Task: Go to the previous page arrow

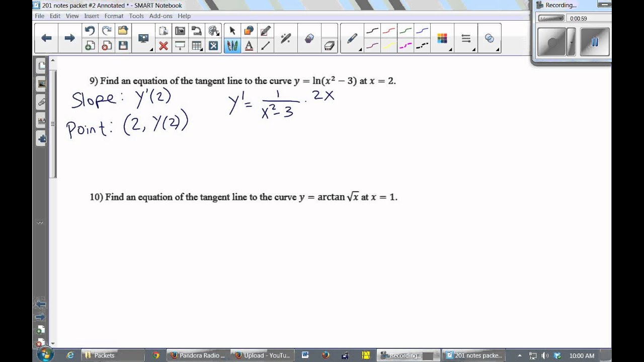Action: click(46, 38)
